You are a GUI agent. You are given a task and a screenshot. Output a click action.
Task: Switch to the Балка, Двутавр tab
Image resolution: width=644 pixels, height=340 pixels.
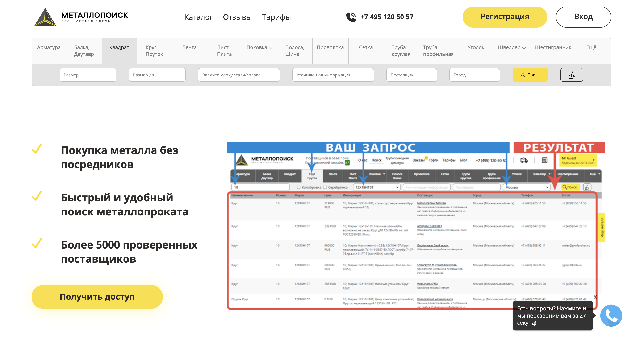[84, 51]
